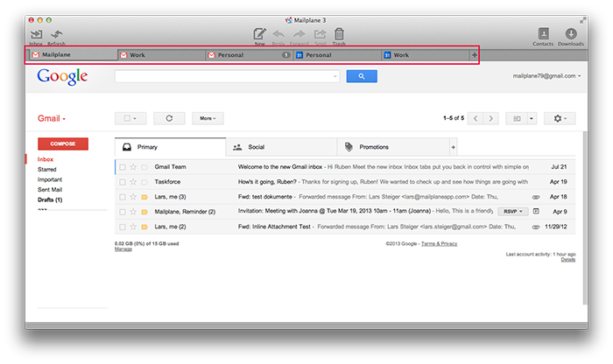Toggle importance marker on Taskforce email
The height and width of the screenshot is (364, 613).
[x=144, y=182]
